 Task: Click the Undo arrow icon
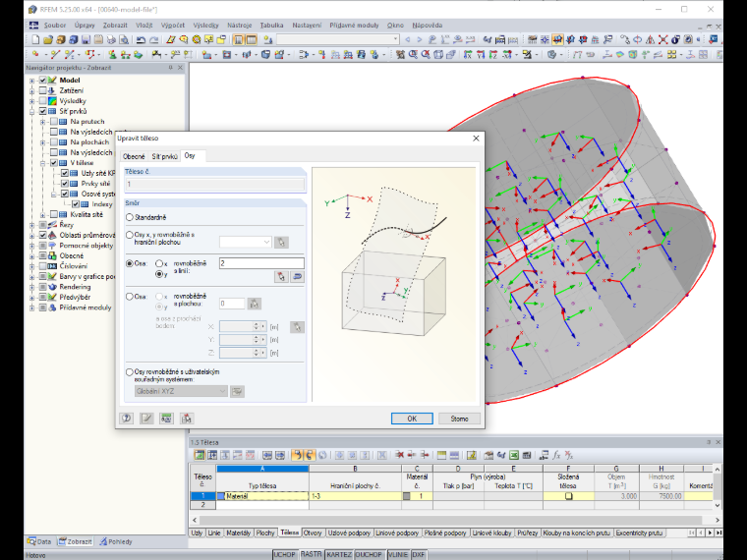[x=141, y=39]
